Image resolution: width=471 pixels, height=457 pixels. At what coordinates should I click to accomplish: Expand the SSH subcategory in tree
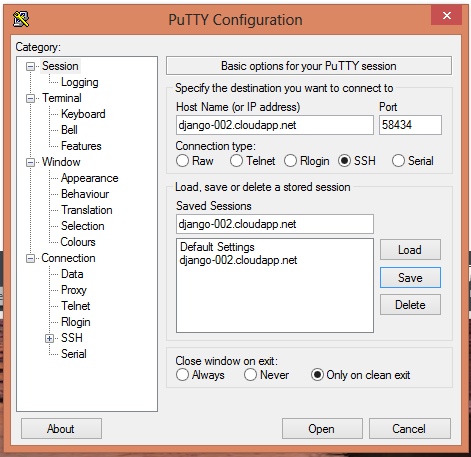coord(49,338)
